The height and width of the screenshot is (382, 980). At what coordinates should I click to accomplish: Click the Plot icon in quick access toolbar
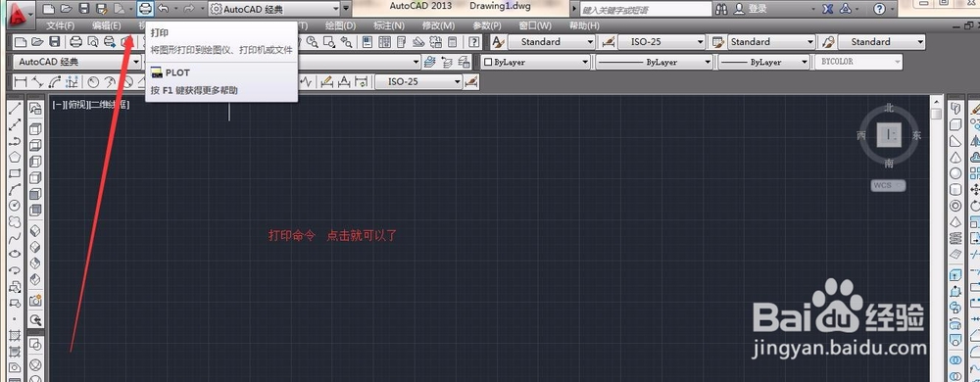(x=145, y=9)
